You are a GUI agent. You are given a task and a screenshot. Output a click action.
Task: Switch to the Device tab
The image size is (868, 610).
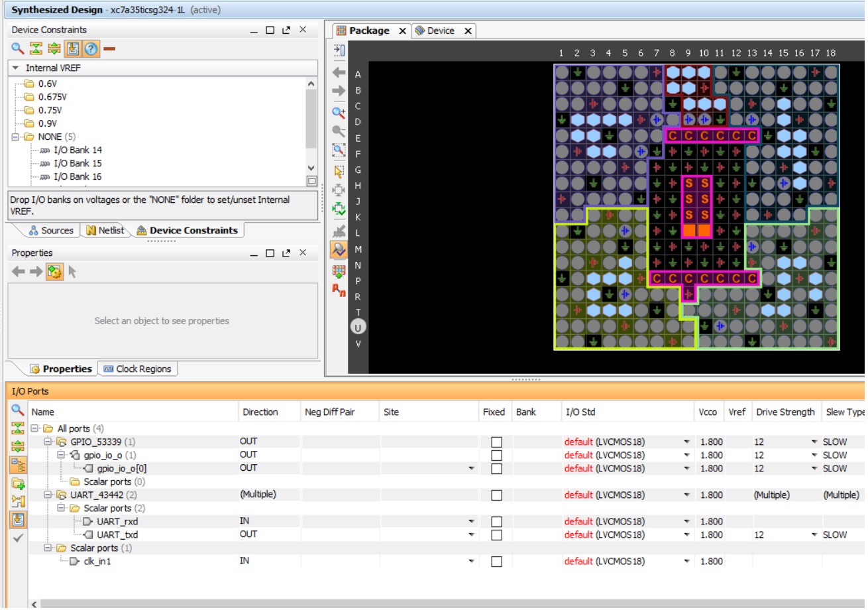(x=441, y=30)
